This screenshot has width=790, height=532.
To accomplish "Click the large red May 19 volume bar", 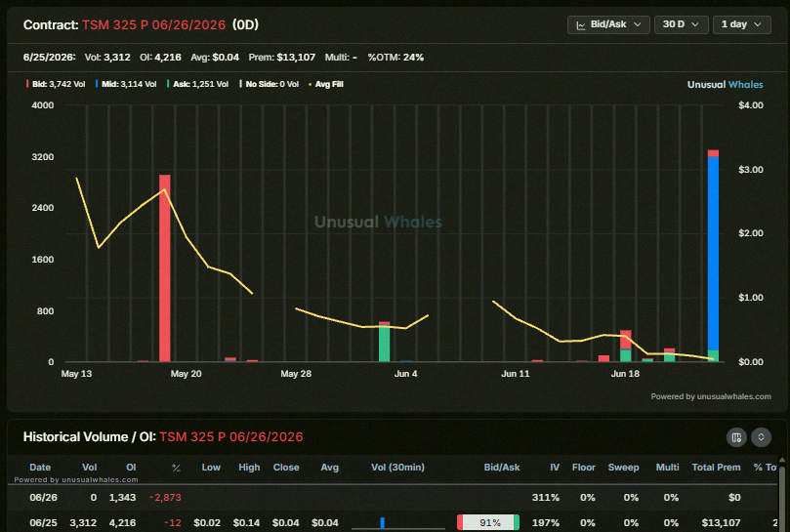I will point(165,268).
